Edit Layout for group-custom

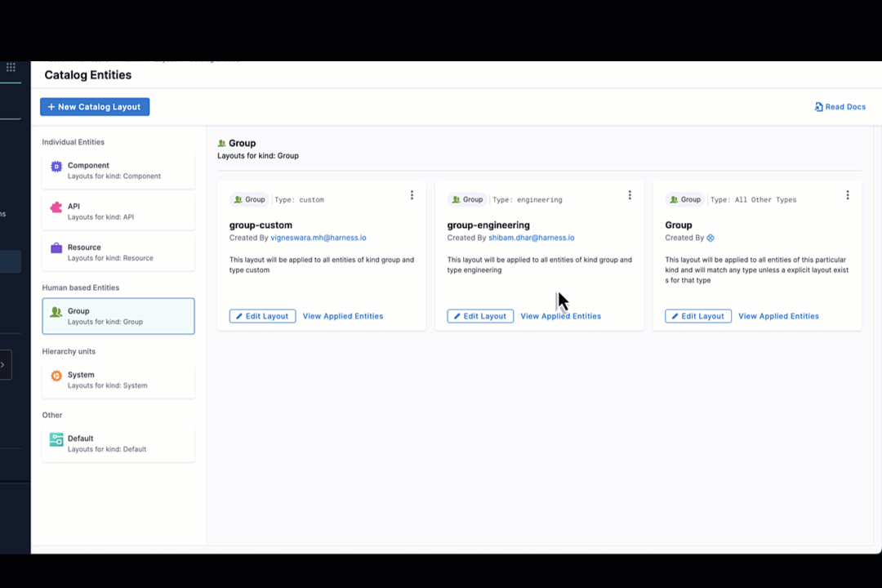pyautogui.click(x=262, y=316)
